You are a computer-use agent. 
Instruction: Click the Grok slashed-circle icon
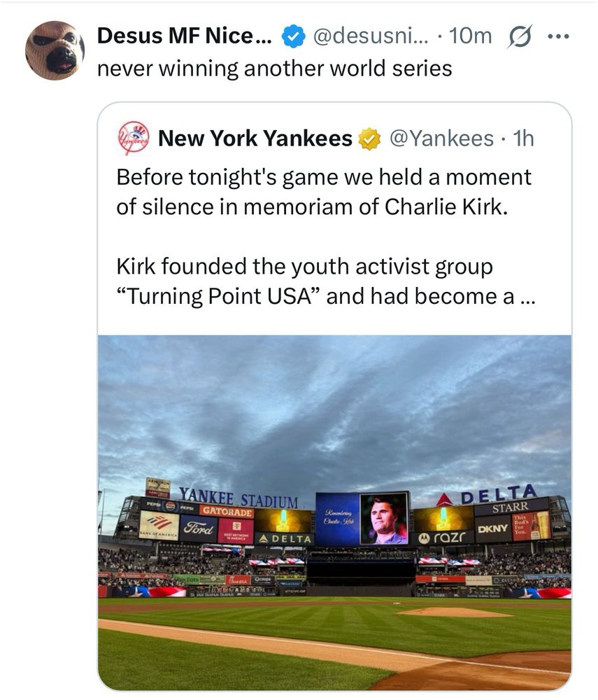coord(520,36)
